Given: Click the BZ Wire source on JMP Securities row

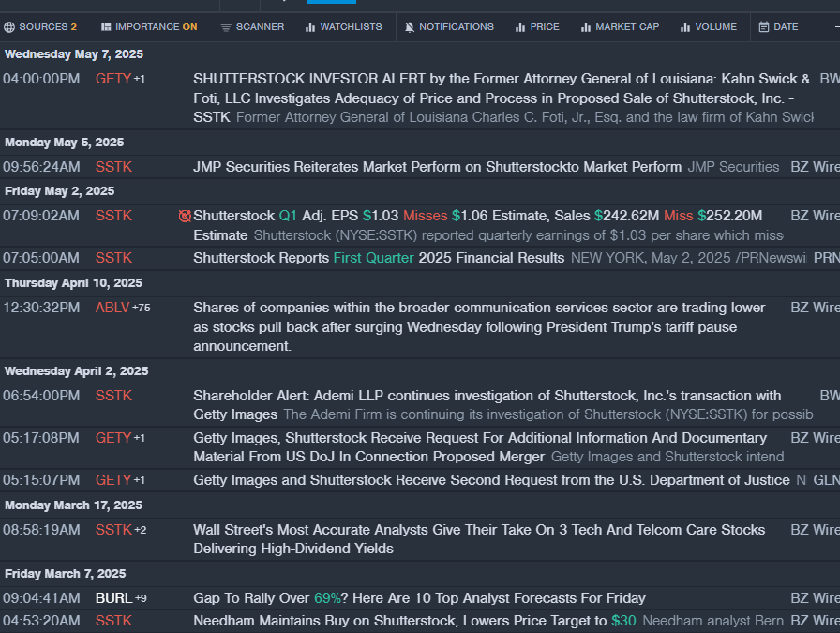Looking at the screenshot, I should [815, 167].
